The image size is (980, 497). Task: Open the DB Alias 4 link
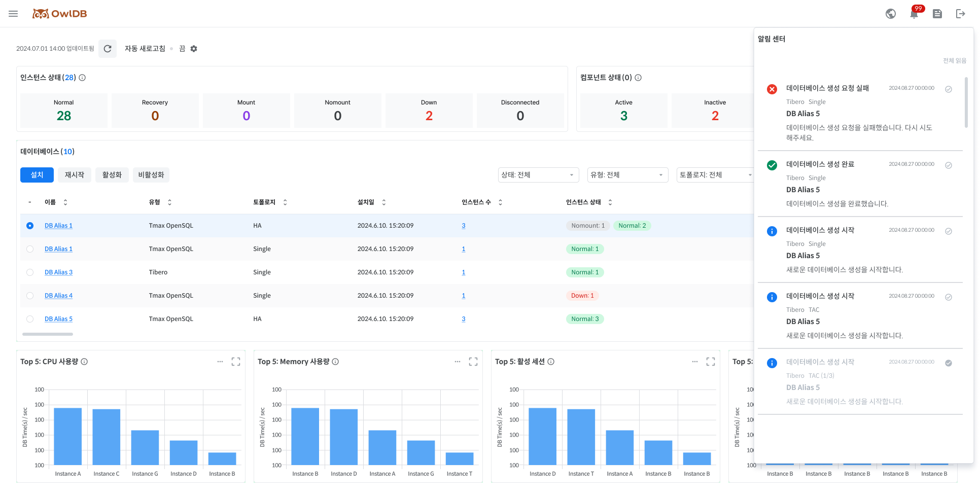(x=58, y=296)
